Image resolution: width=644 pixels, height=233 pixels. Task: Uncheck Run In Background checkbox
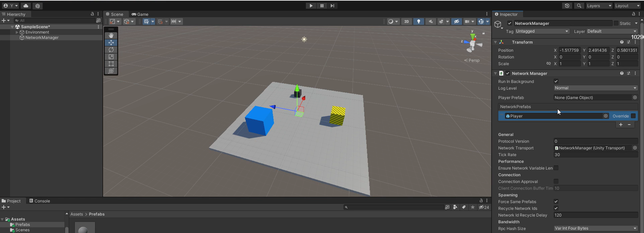556,81
